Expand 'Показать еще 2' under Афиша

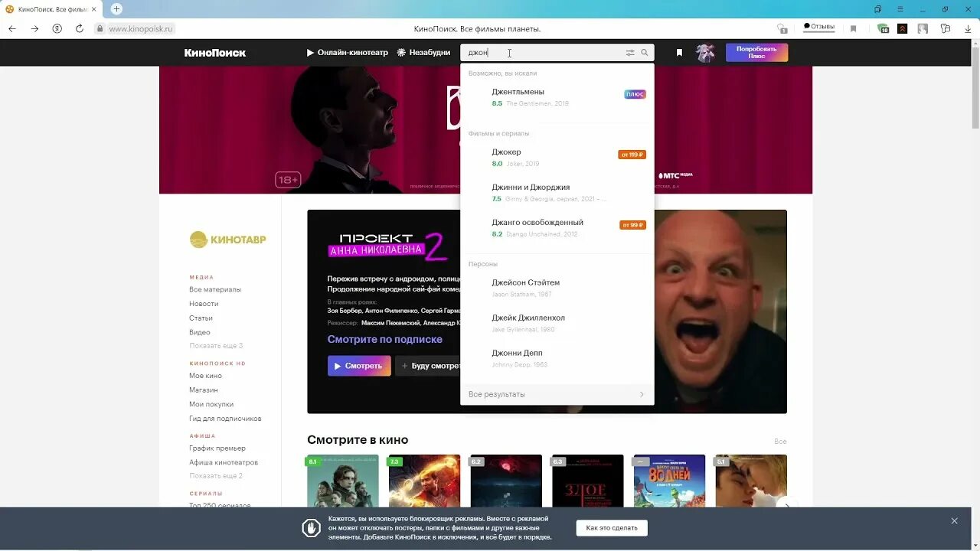coord(216,476)
